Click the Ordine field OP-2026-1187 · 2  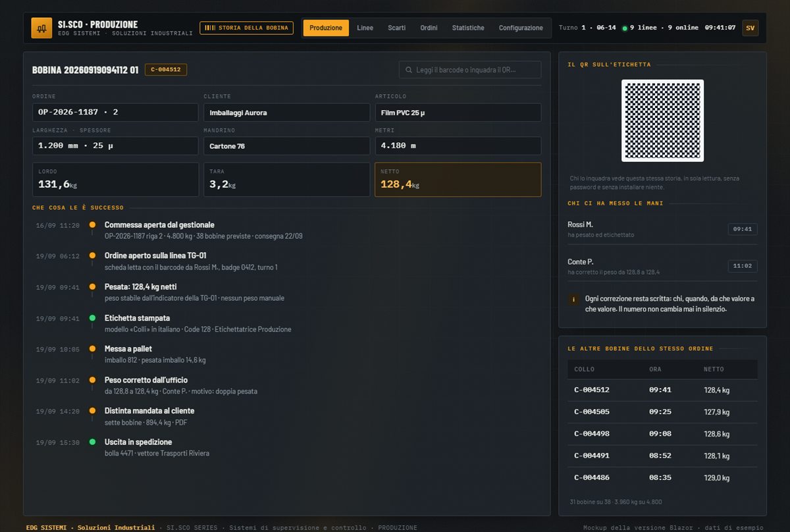[x=115, y=113]
